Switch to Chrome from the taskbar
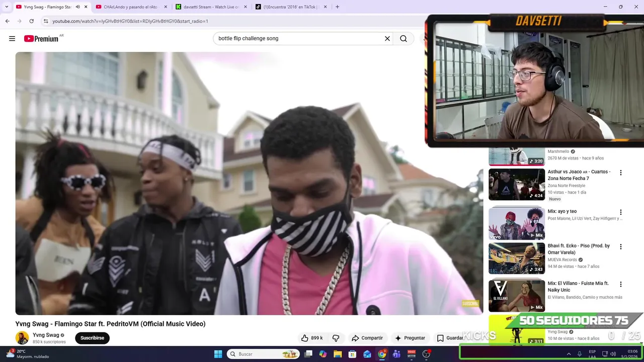 pyautogui.click(x=382, y=354)
